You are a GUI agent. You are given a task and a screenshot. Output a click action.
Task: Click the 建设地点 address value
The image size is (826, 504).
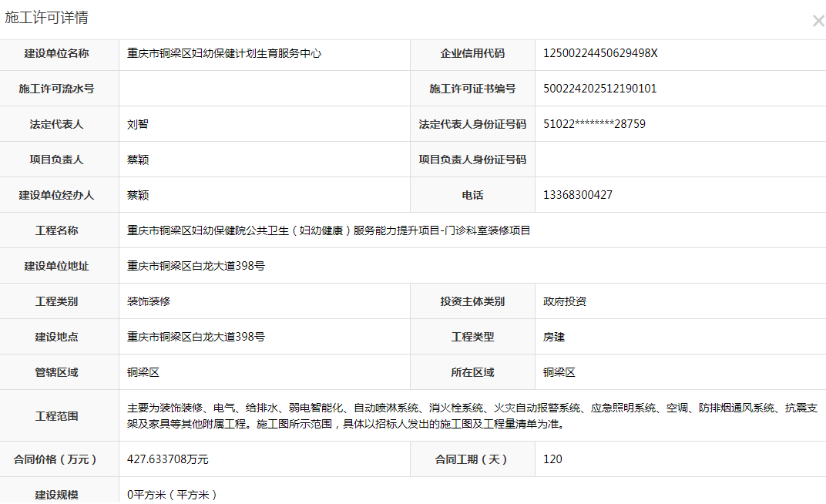pyautogui.click(x=196, y=337)
